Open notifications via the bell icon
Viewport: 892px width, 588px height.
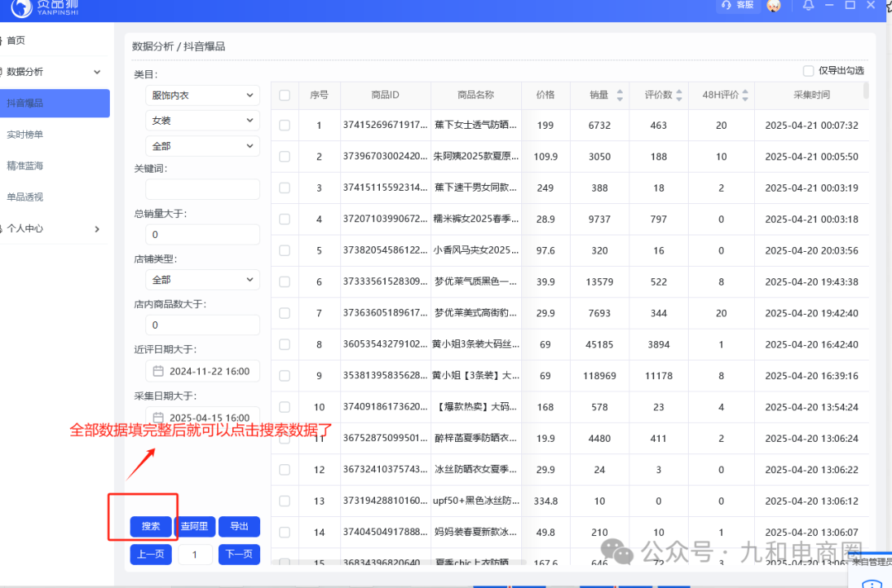point(808,6)
